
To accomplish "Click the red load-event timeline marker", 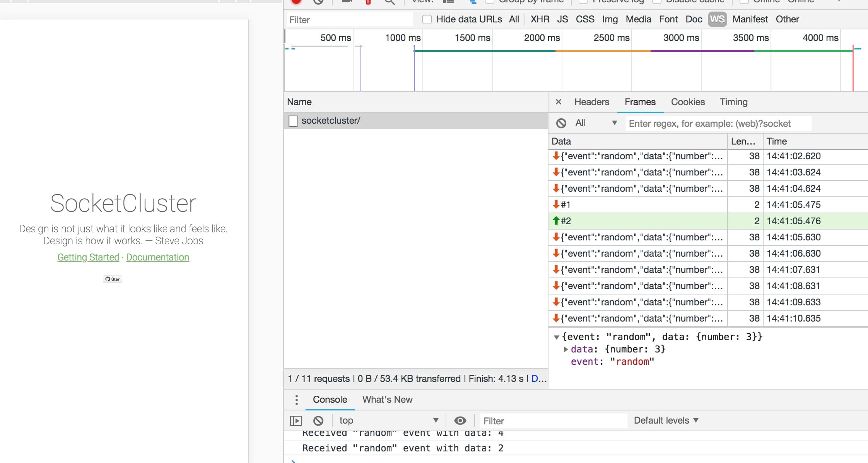I will pyautogui.click(x=853, y=68).
